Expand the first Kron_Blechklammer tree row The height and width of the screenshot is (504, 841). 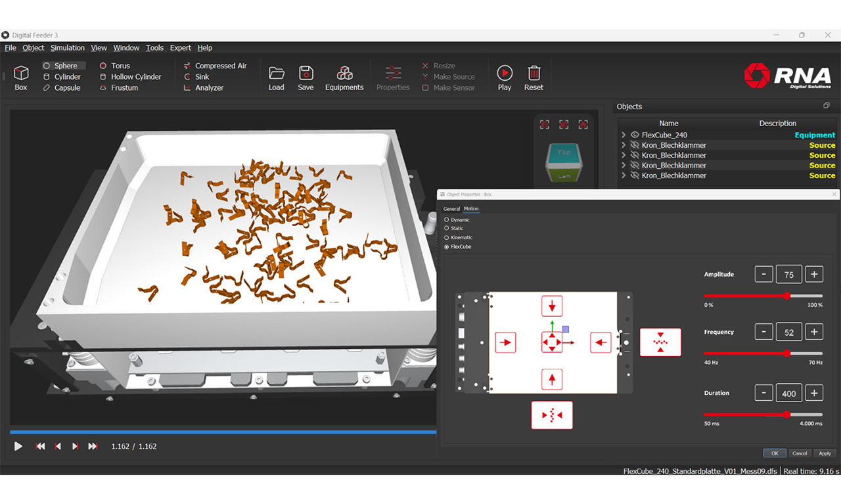coord(624,145)
